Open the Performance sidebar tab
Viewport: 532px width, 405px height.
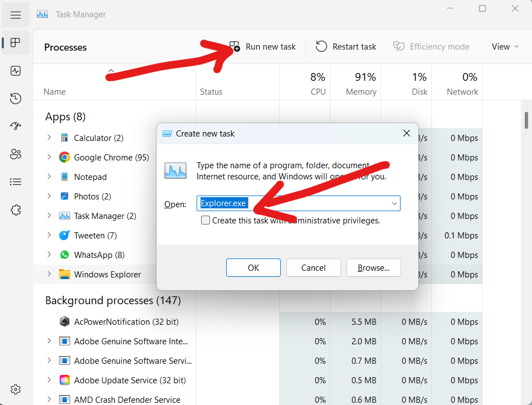16,71
